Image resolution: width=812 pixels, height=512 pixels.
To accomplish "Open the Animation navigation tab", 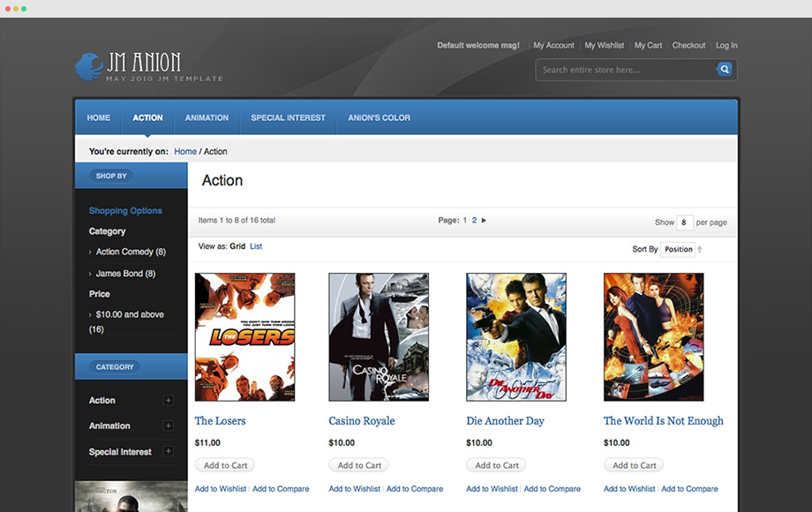I will point(207,117).
